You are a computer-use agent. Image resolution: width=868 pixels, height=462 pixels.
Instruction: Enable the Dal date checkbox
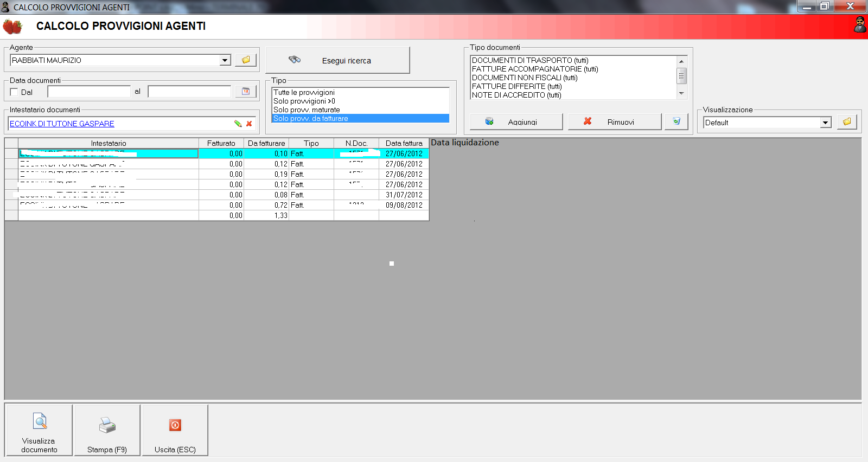[x=14, y=92]
